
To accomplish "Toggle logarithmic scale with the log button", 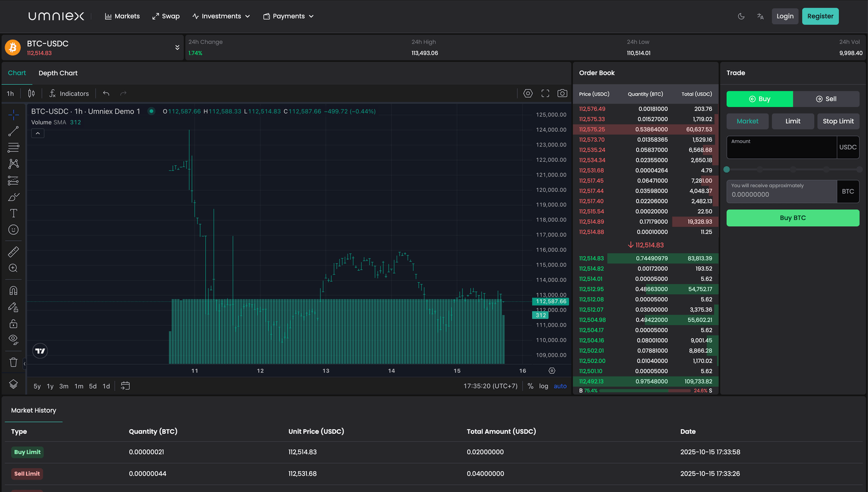I will pyautogui.click(x=543, y=386).
